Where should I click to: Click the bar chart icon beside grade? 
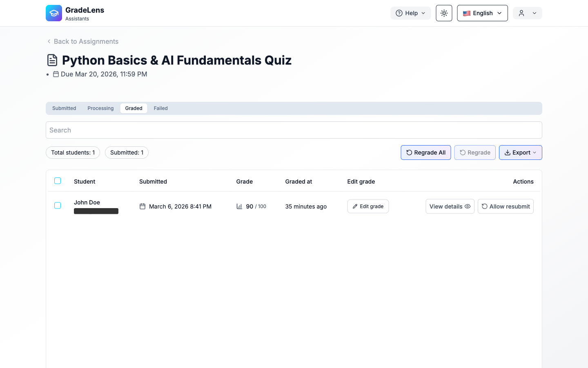(239, 206)
